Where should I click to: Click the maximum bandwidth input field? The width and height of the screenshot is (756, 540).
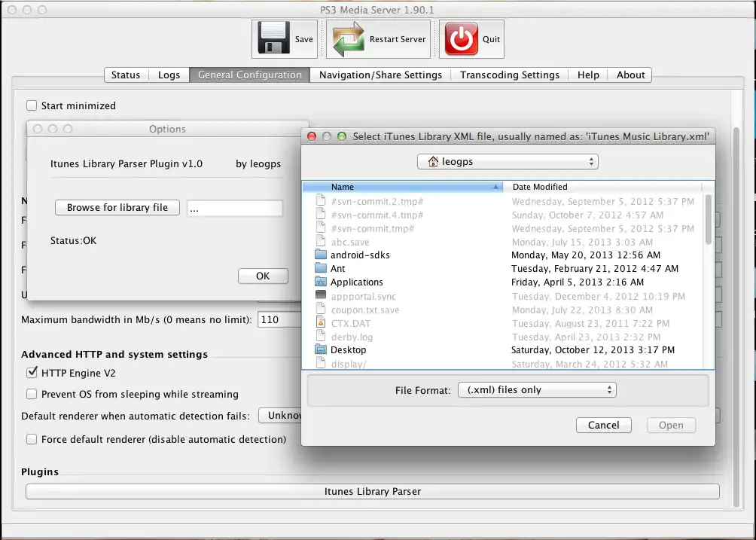coord(279,319)
